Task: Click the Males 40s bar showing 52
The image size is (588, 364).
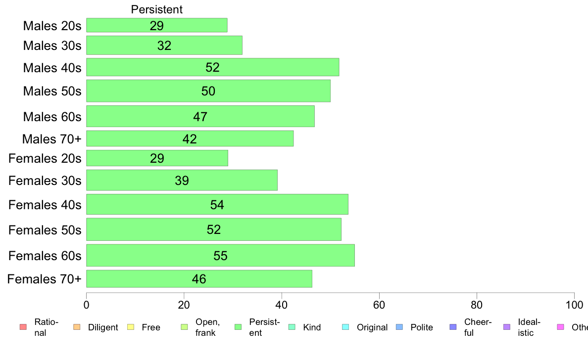Action: 213,67
